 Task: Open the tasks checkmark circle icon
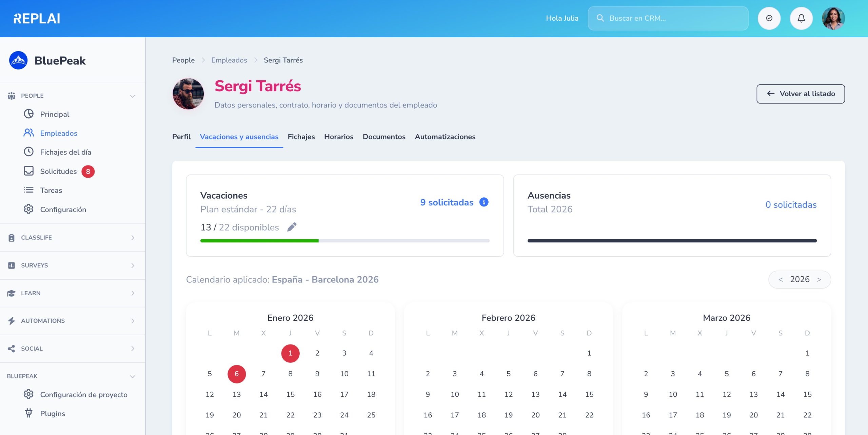pyautogui.click(x=769, y=18)
